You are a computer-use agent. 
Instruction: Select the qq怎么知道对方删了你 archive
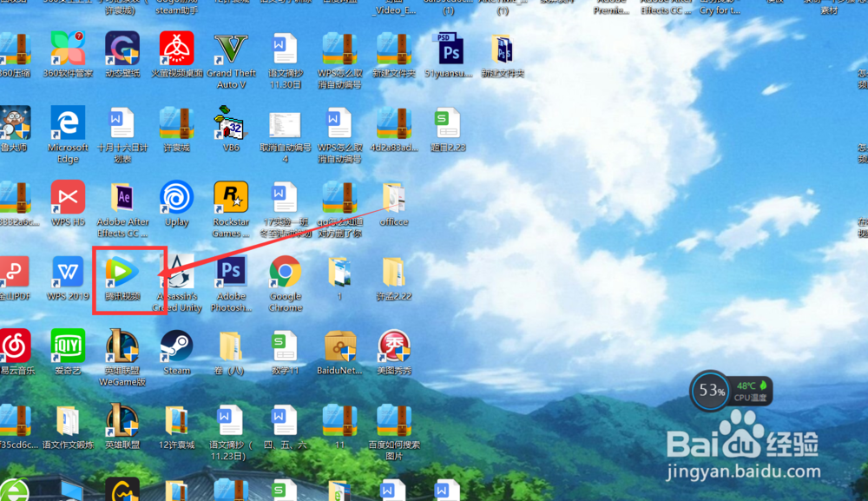(339, 197)
